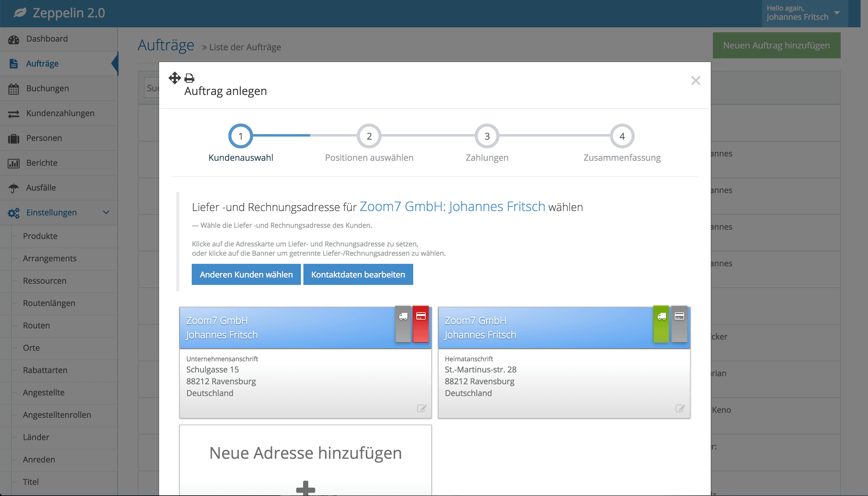Viewport: 868px width, 496px height.
Task: Open Arrangements settings submenu item
Action: coord(50,259)
